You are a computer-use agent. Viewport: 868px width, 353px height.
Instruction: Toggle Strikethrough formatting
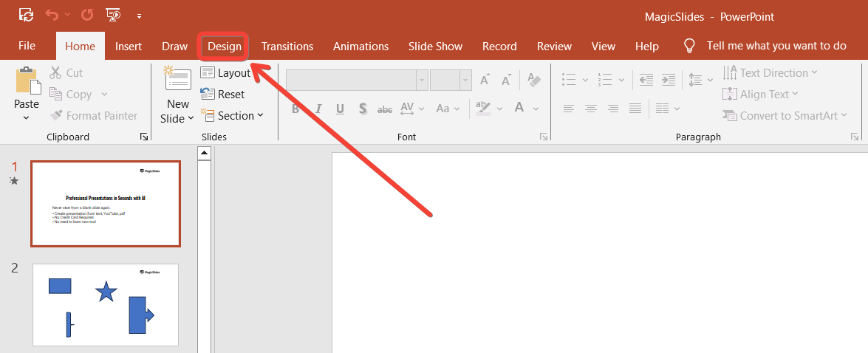coord(385,109)
